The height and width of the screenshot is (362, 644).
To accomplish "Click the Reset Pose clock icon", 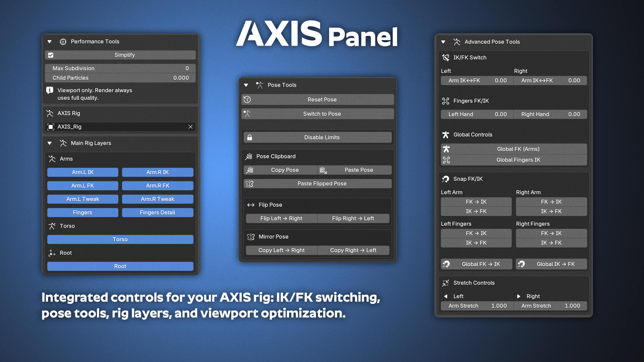I will click(x=247, y=100).
